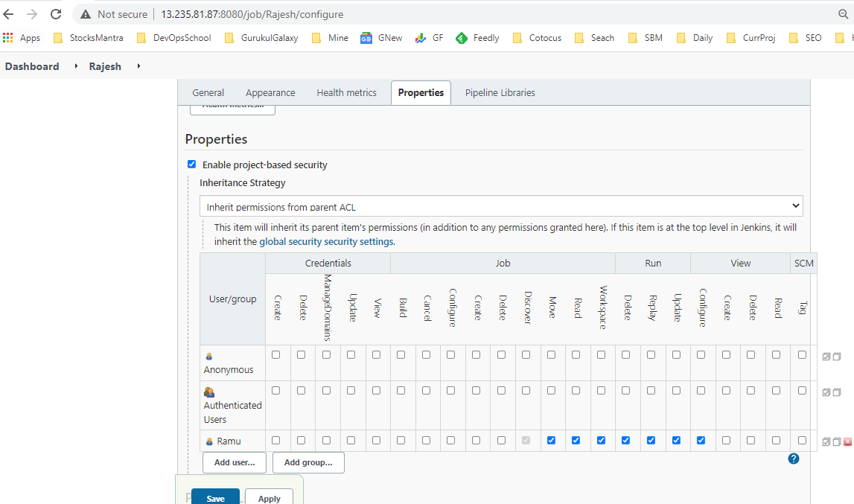Click select-all permissions icon on Ramu row
This screenshot has width=854, height=504.
tap(826, 441)
